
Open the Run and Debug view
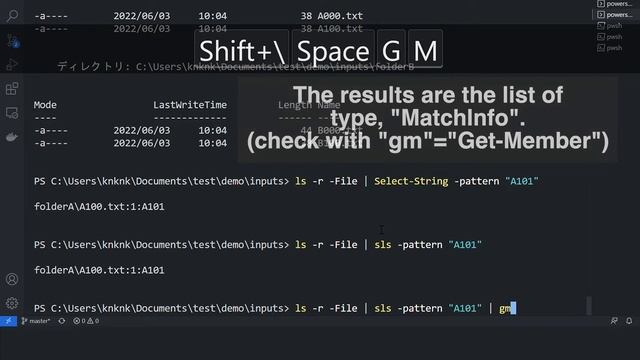[x=12, y=65]
